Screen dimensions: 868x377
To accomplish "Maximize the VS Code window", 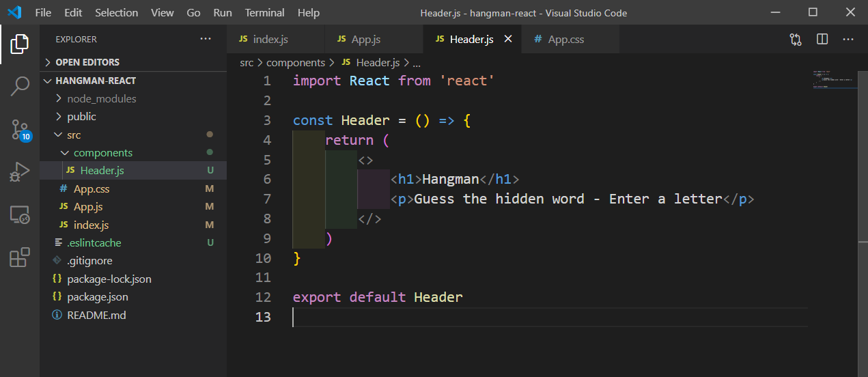I will tap(813, 12).
